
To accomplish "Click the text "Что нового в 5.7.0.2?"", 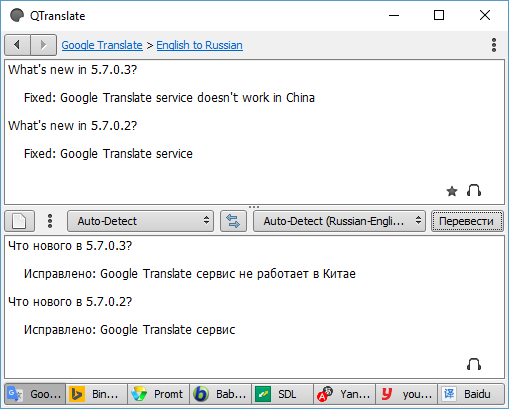I will (70, 302).
